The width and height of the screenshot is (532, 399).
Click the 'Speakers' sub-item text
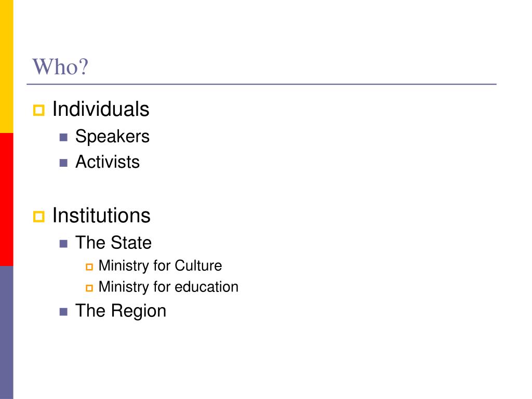[x=112, y=137]
